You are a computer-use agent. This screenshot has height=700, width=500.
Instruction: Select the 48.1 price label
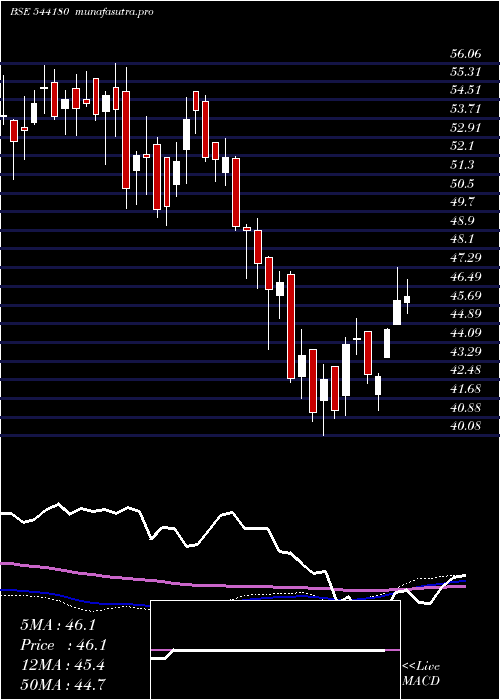[x=462, y=239]
